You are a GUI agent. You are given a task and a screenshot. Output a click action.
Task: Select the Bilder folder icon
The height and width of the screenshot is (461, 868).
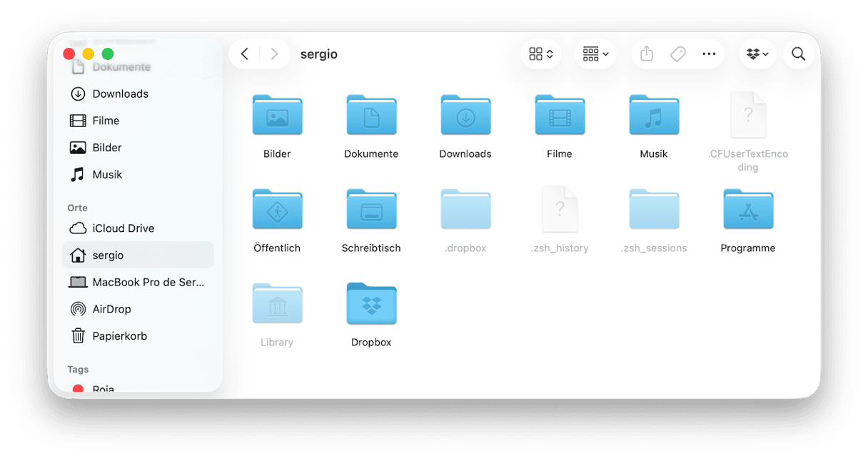tap(277, 115)
